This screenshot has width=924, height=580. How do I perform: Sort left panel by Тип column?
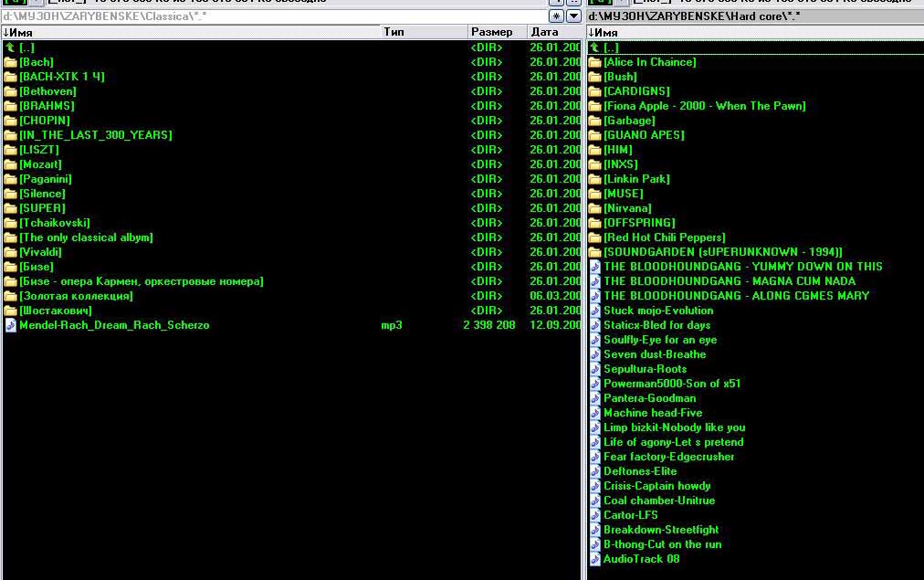[x=425, y=32]
